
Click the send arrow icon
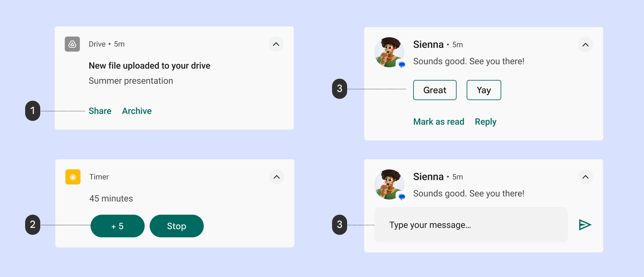tap(585, 225)
